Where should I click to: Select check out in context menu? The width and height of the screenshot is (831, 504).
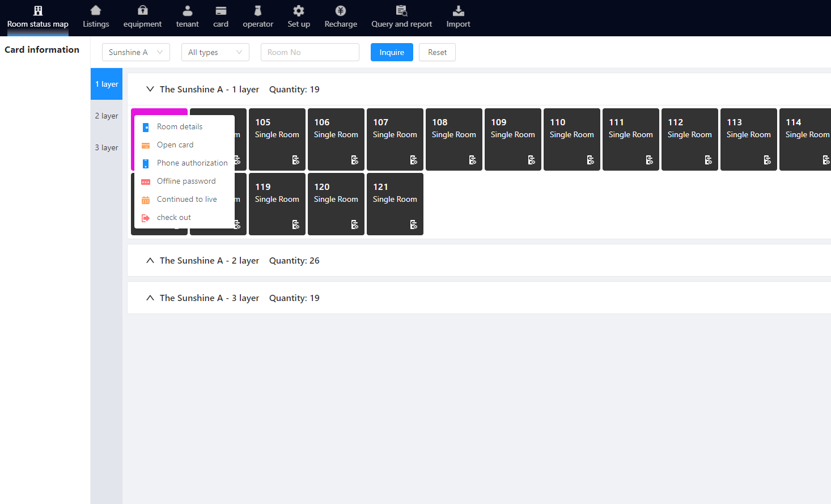[174, 217]
